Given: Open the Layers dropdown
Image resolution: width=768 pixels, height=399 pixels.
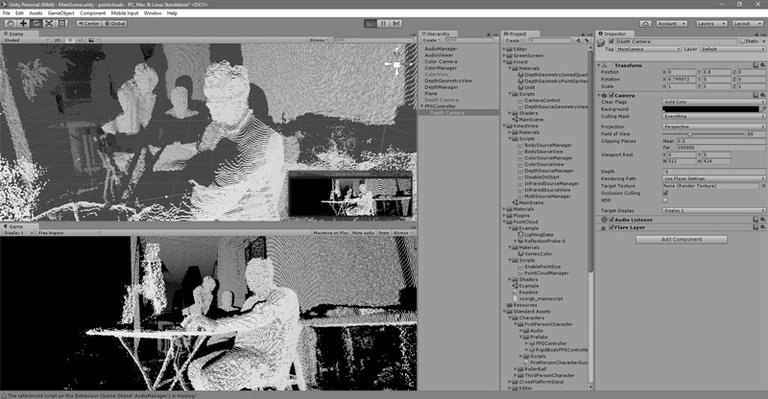Looking at the screenshot, I should coord(711,23).
